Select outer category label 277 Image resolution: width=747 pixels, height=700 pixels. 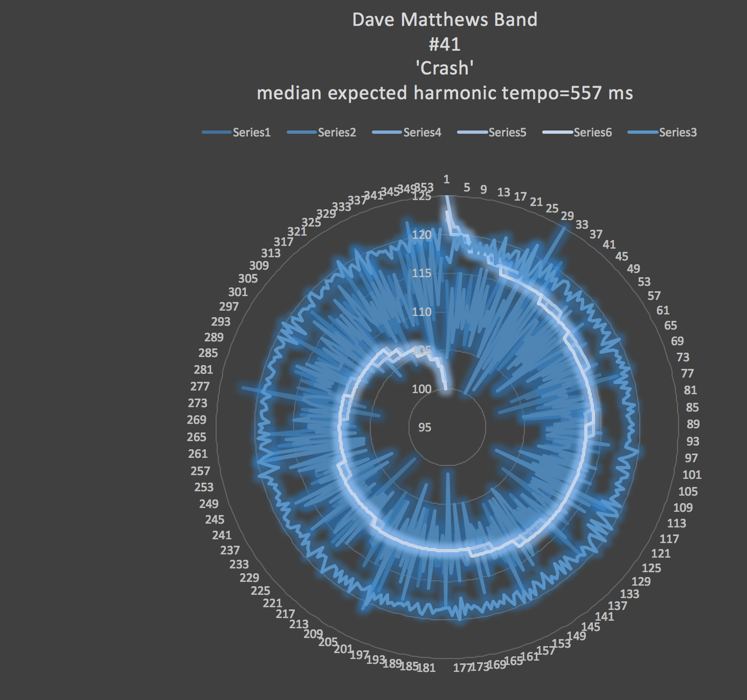pyautogui.click(x=200, y=387)
